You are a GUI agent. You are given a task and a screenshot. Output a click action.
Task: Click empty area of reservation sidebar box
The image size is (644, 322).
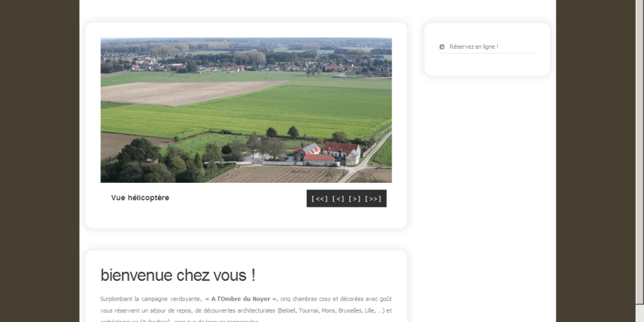(487, 64)
